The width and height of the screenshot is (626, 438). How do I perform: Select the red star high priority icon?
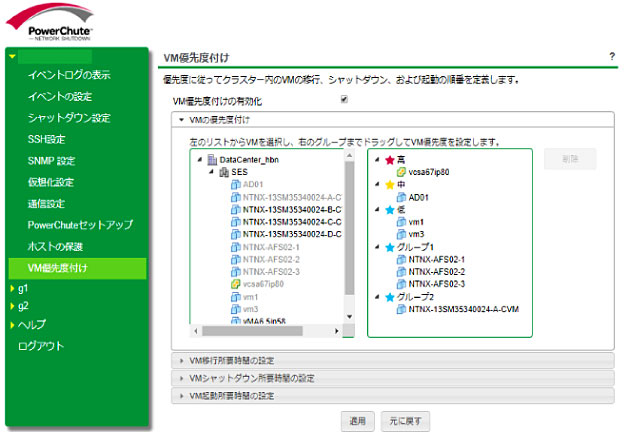coord(389,159)
